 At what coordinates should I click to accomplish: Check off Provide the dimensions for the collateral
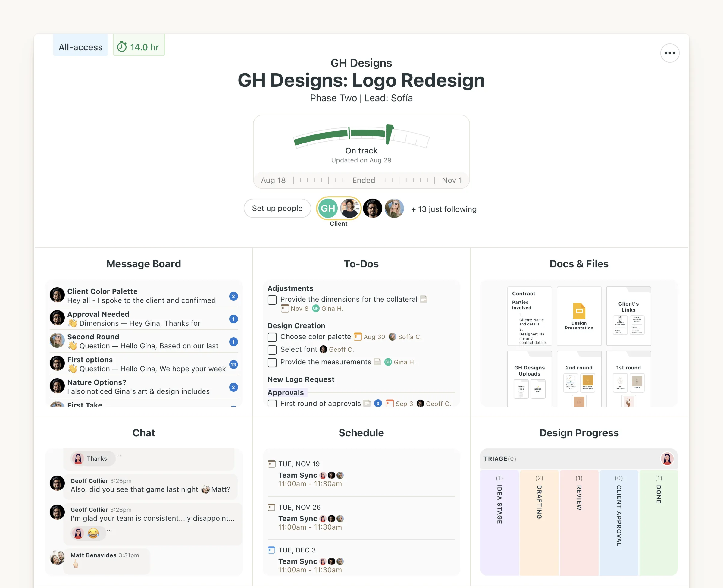pyautogui.click(x=272, y=300)
